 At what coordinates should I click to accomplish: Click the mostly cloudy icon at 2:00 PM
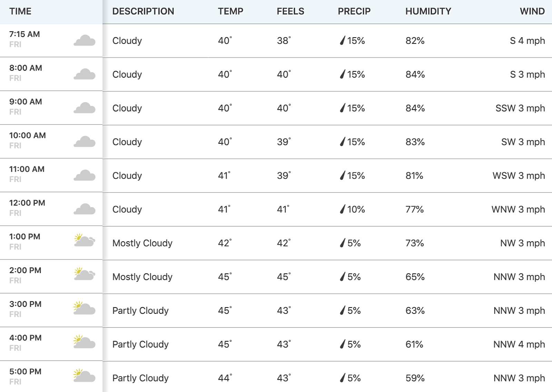[85, 274]
